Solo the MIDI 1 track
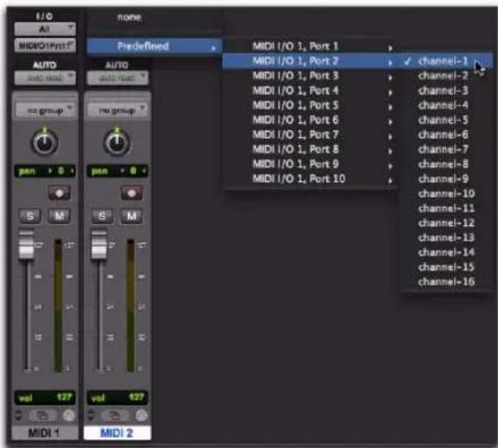 (30, 216)
